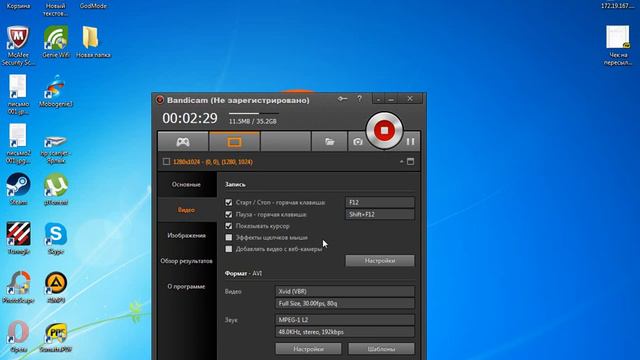Switch Bandicam to game recording mode
The width and height of the screenshot is (640, 360).
point(183,142)
